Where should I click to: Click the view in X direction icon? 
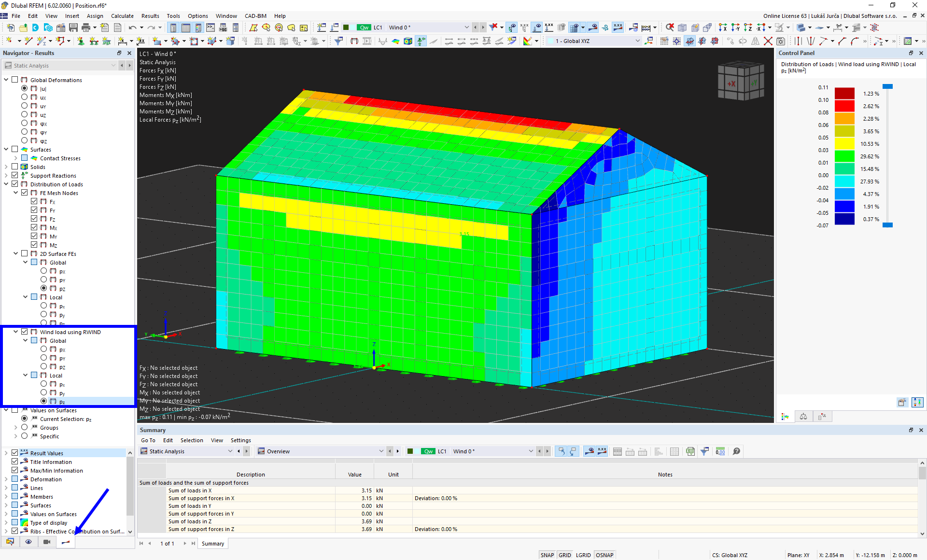[722, 28]
